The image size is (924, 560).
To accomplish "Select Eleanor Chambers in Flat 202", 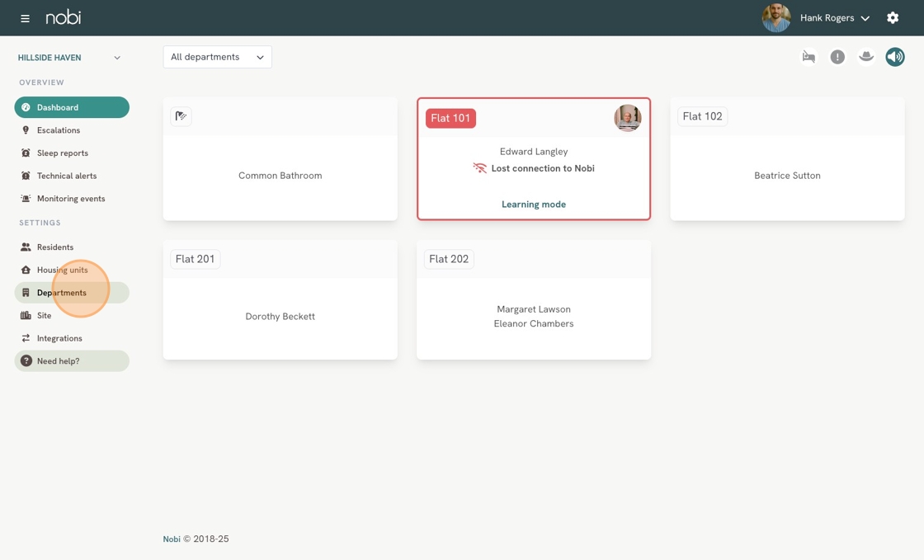I will pyautogui.click(x=534, y=323).
